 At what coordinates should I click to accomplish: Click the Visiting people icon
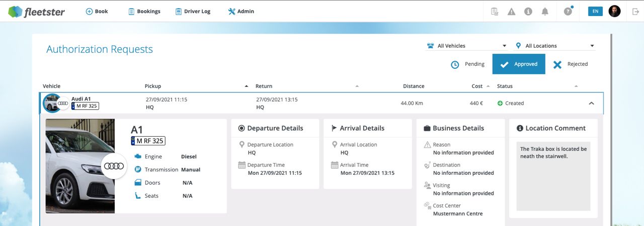pos(427,185)
